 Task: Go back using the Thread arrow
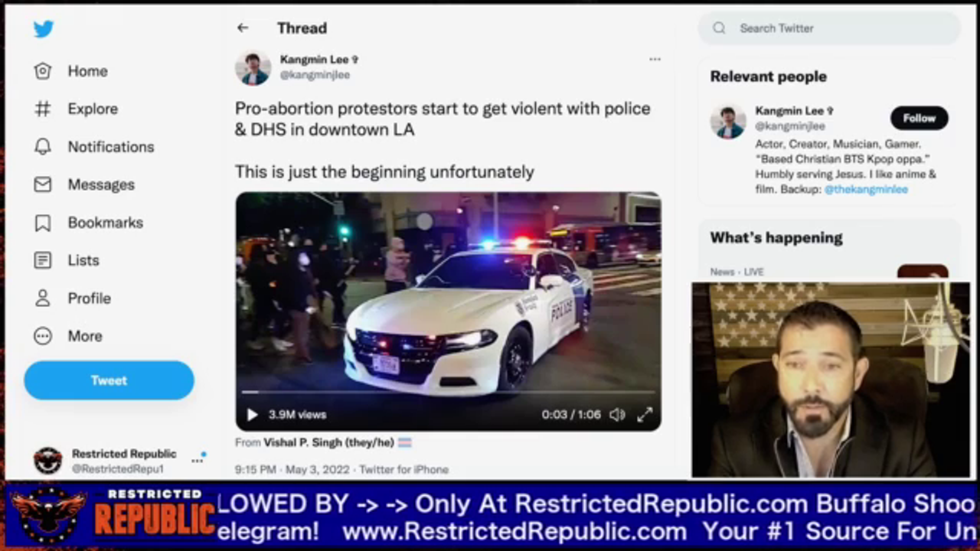(x=243, y=28)
